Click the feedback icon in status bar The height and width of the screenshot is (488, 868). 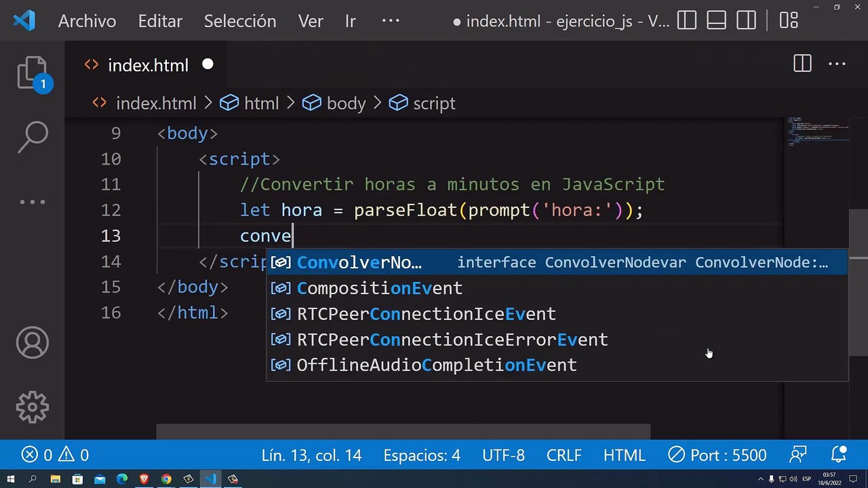click(x=798, y=455)
